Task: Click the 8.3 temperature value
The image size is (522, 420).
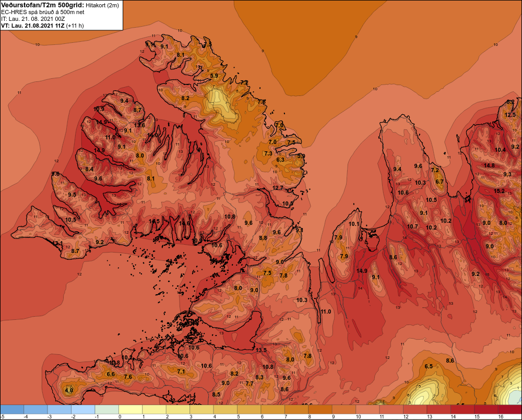Action: (x=259, y=377)
